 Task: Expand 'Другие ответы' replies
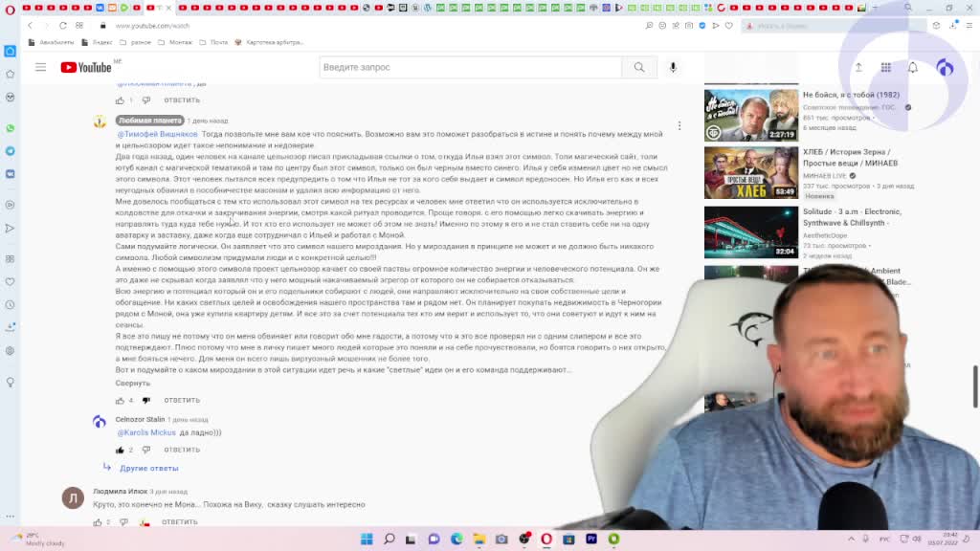148,468
